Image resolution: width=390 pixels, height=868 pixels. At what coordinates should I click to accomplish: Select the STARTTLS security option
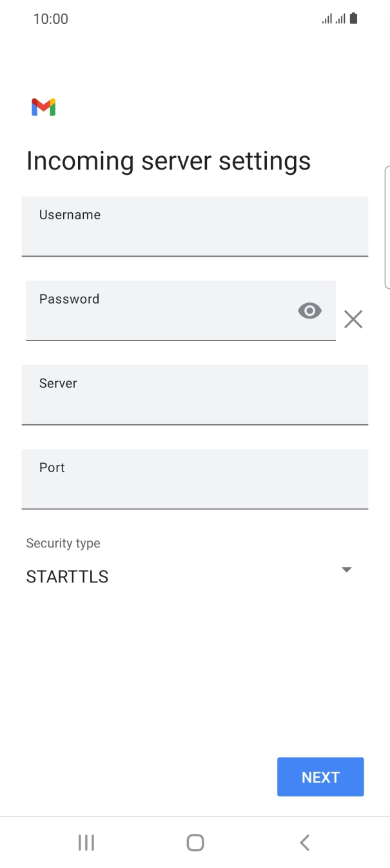pyautogui.click(x=67, y=577)
